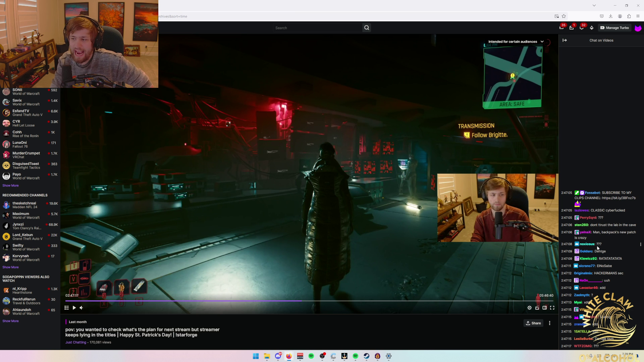The image size is (644, 362).
Task: Enable Theatre Mode in the player
Action: (x=545, y=308)
